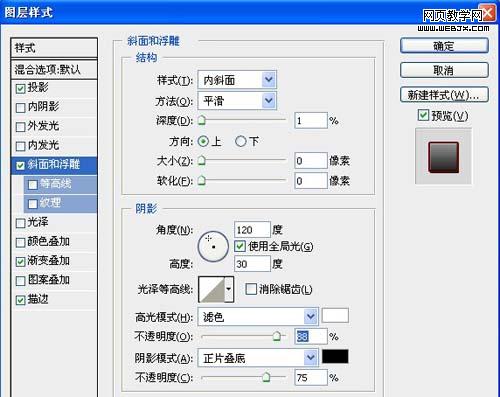Enable the 颜色叠加 color overlay checkbox
The width and height of the screenshot is (500, 397).
[x=20, y=242]
